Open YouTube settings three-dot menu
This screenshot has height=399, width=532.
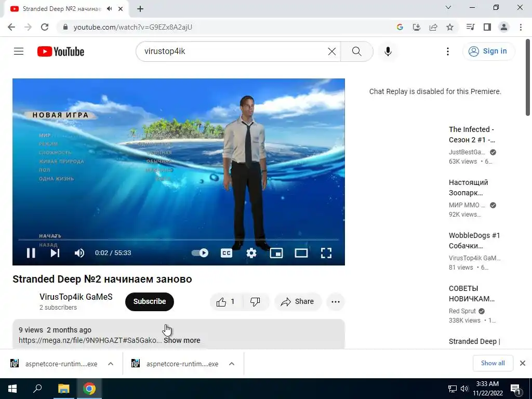tap(447, 51)
